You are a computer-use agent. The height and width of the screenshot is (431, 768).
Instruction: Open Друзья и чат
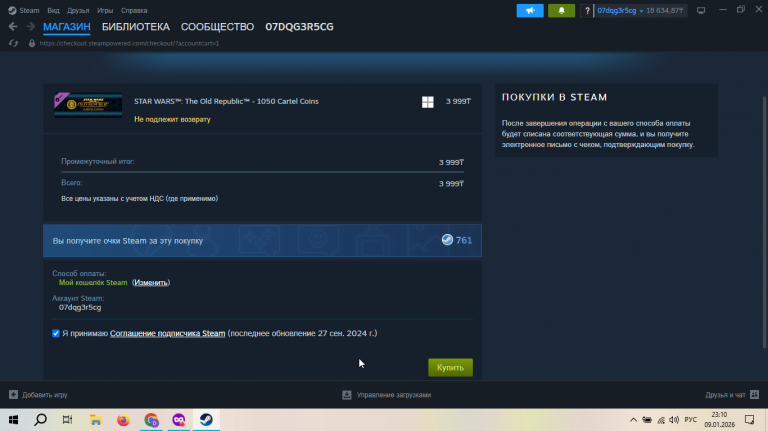point(725,395)
